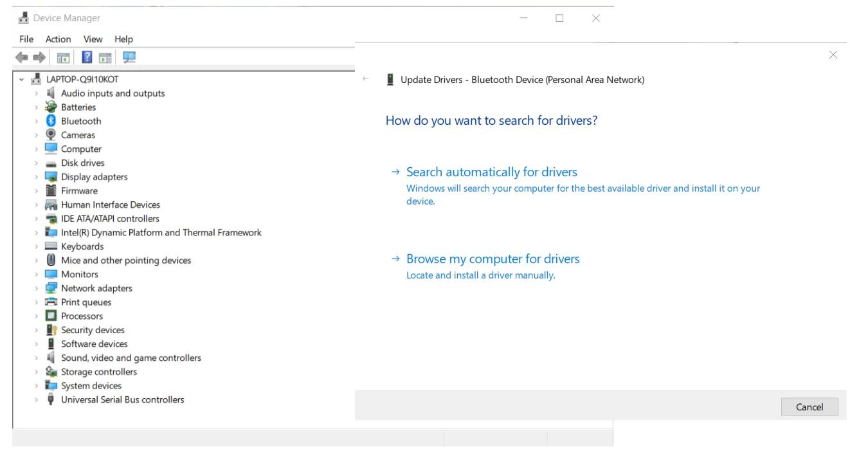868x458 pixels.
Task: Click the Forward arrow in Device Manager toolbar
Action: pyautogui.click(x=39, y=57)
